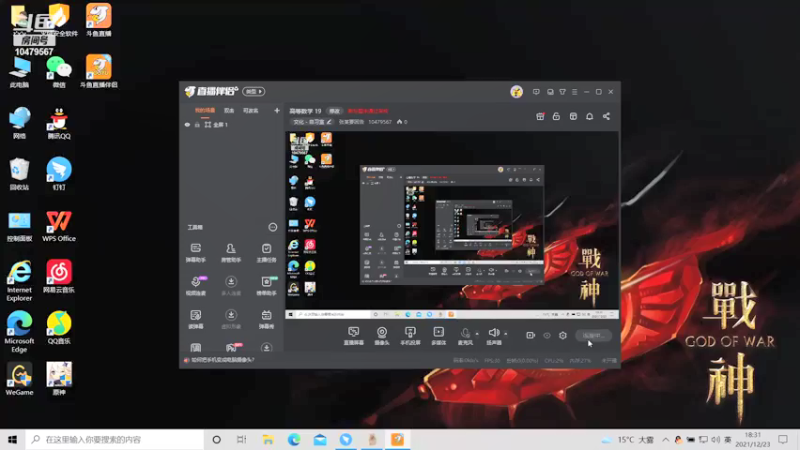
Task: Click the 修改 title button
Action: point(334,111)
